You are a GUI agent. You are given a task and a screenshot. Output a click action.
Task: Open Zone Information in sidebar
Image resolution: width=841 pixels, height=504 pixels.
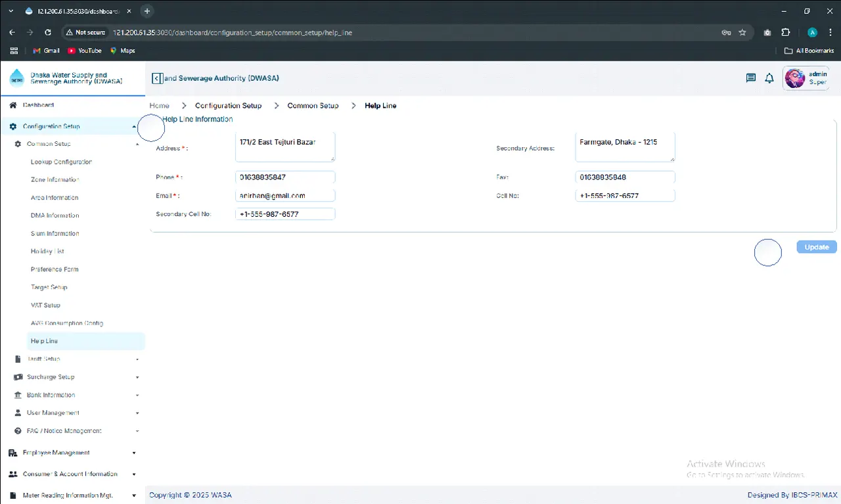55,179
